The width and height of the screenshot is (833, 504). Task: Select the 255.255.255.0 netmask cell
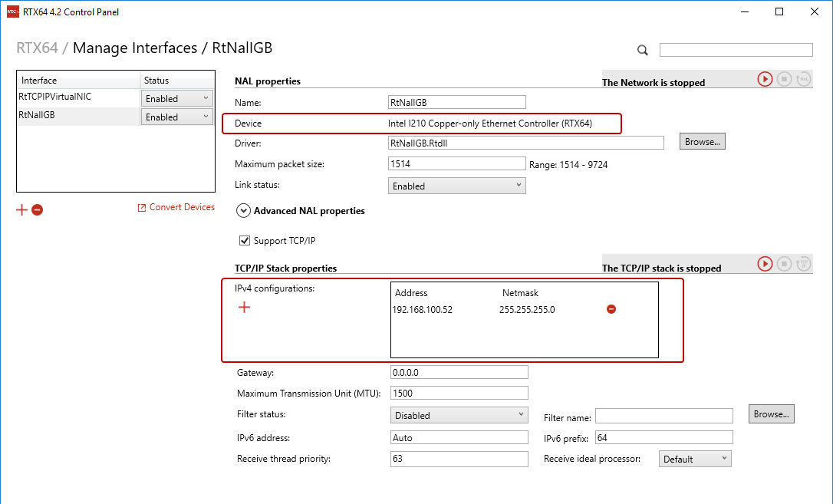point(527,310)
